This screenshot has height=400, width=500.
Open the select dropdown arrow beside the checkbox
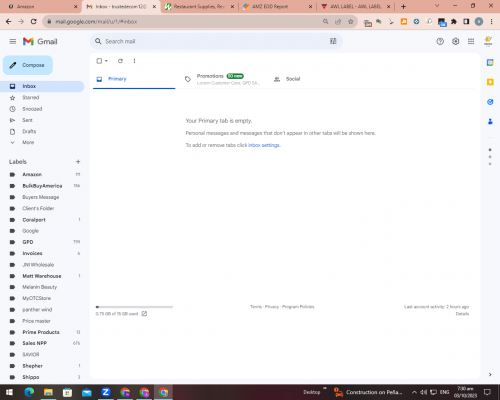[106, 61]
